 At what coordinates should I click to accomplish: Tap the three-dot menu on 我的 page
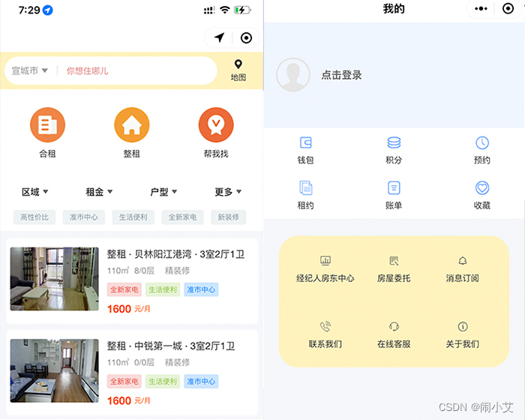pos(481,9)
